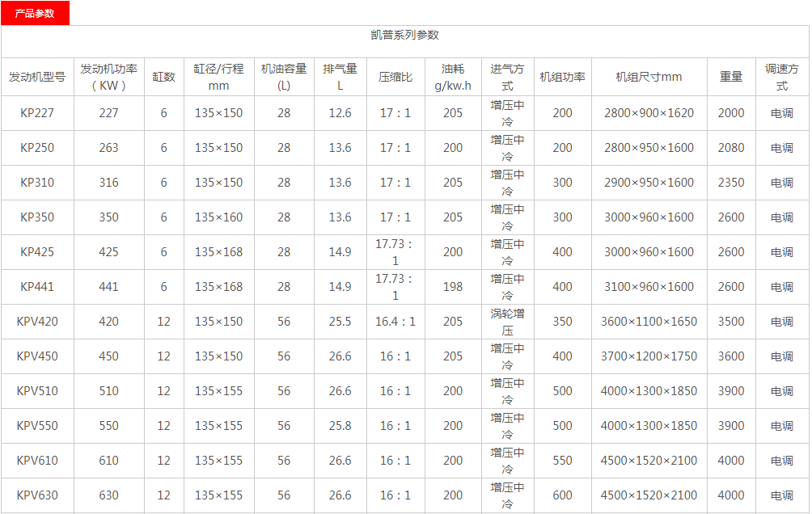Click 涡轮增压 intake cell for KPV420
The image size is (812, 514).
click(508, 322)
